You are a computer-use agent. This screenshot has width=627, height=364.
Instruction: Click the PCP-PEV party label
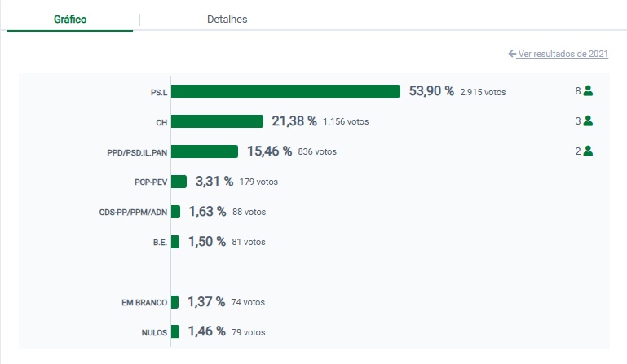pyautogui.click(x=151, y=182)
